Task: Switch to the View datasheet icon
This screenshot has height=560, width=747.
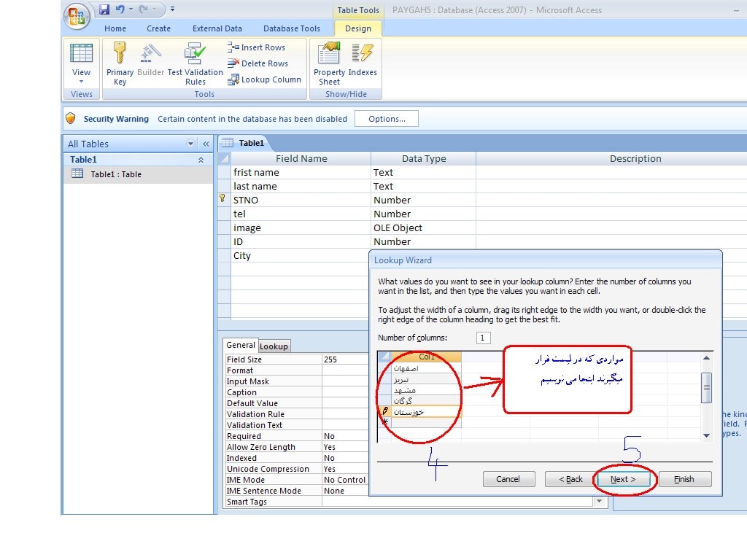Action: point(82,52)
